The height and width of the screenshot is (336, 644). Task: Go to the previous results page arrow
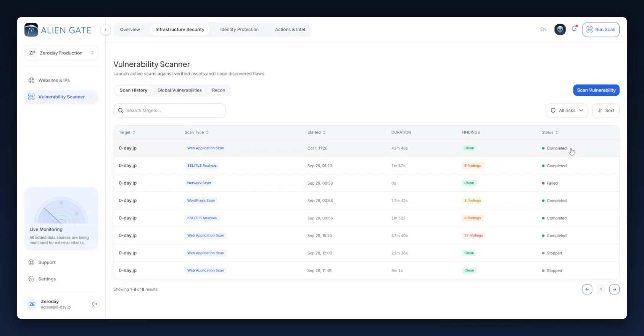(x=587, y=289)
